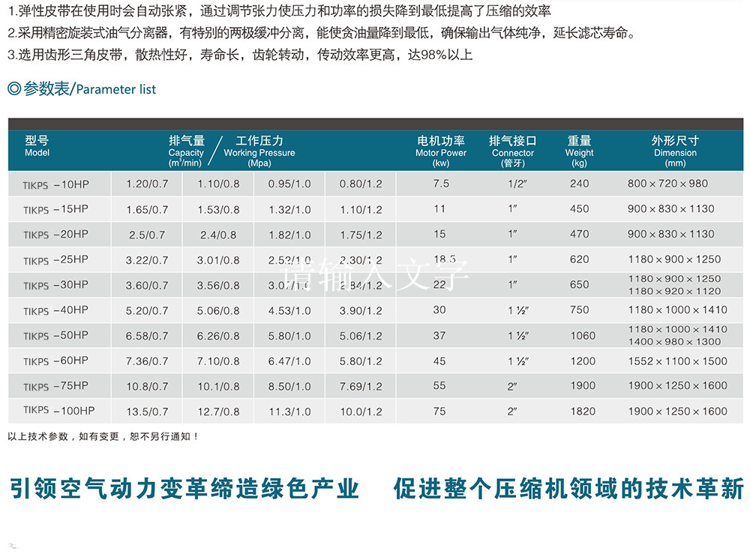
Task: Click the Motor Power column header
Action: (x=441, y=148)
